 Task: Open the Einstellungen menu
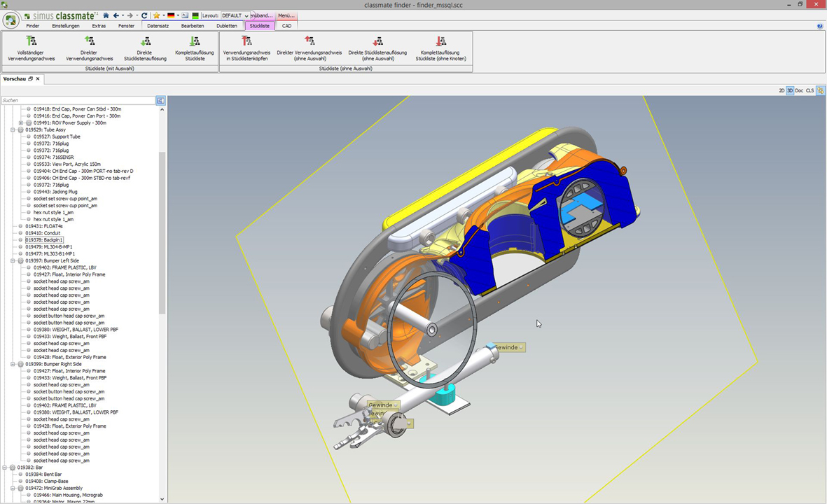[x=66, y=26]
